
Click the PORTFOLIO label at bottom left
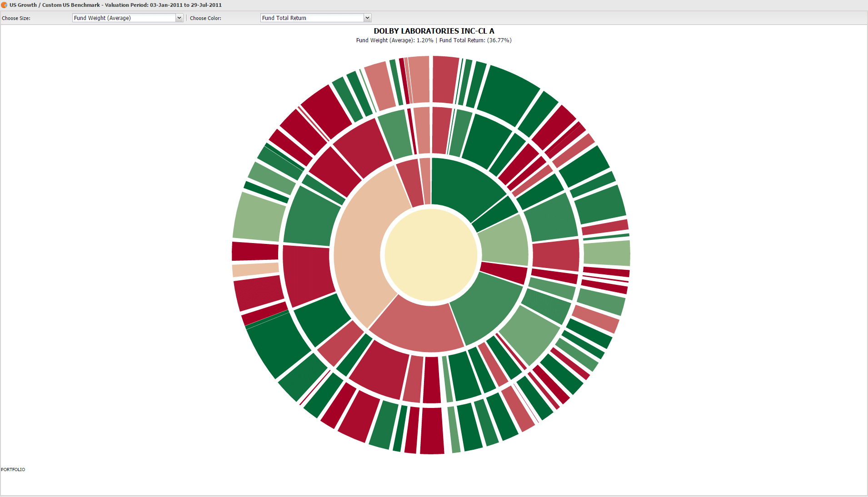(x=13, y=469)
